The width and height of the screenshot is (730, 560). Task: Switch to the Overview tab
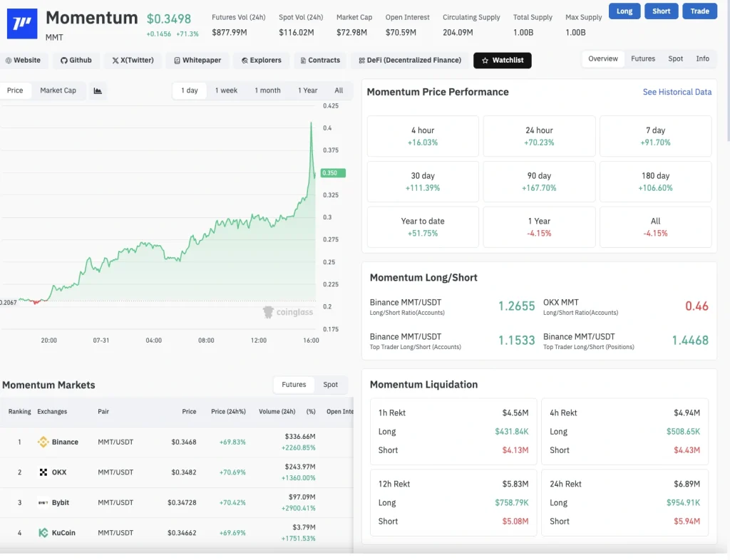point(603,59)
